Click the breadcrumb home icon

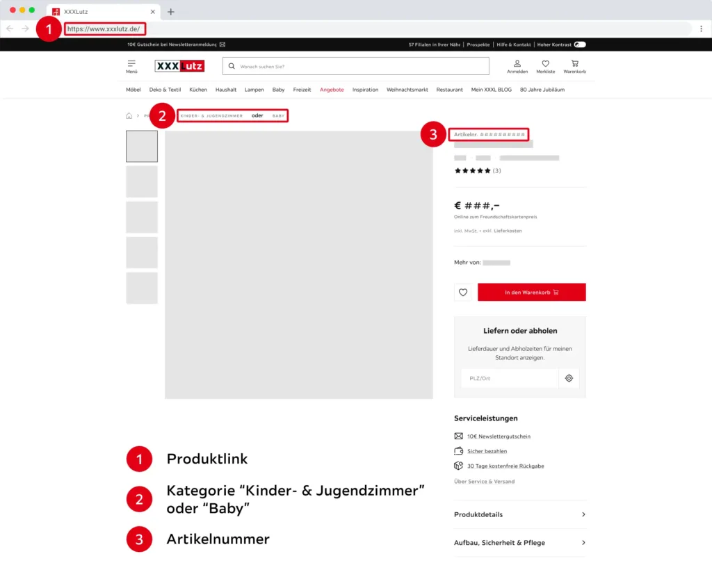point(129,115)
